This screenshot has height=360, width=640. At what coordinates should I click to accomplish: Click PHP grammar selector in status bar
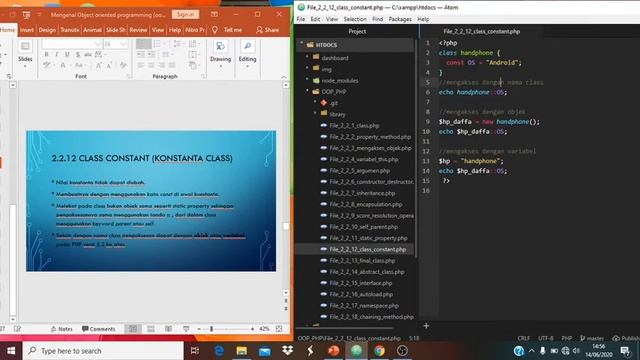(567, 338)
